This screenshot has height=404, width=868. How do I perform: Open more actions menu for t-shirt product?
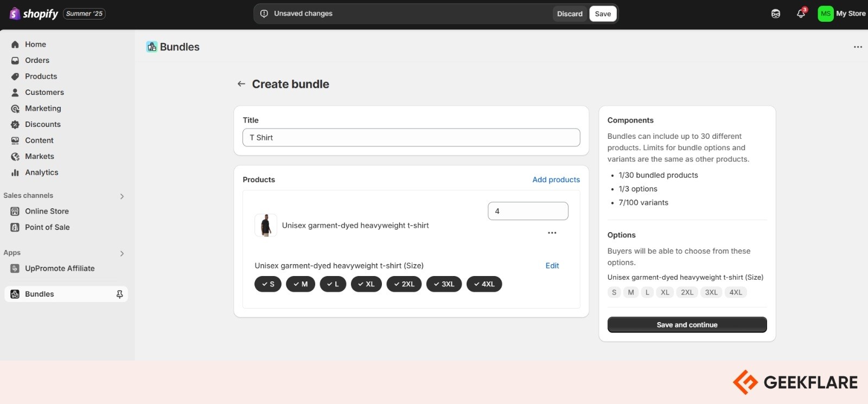point(552,233)
